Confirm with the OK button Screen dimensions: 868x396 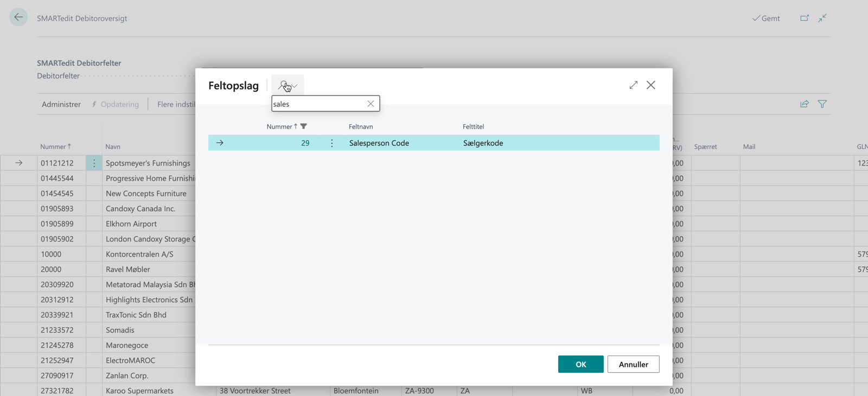(x=580, y=364)
